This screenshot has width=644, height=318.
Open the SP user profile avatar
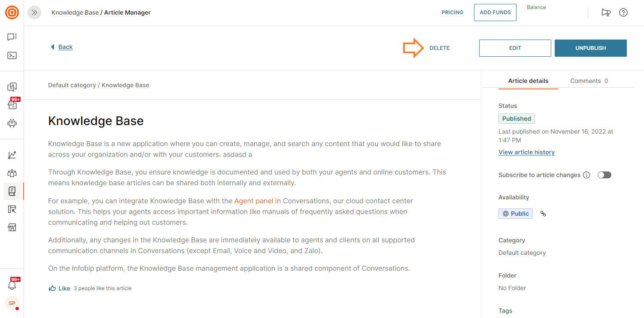(x=12, y=303)
